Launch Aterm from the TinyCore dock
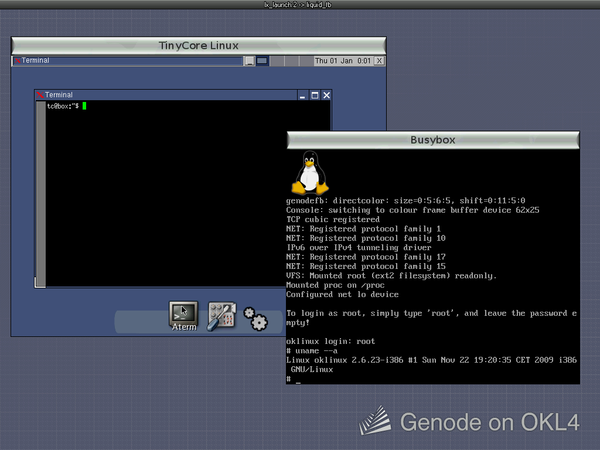 tap(184, 315)
